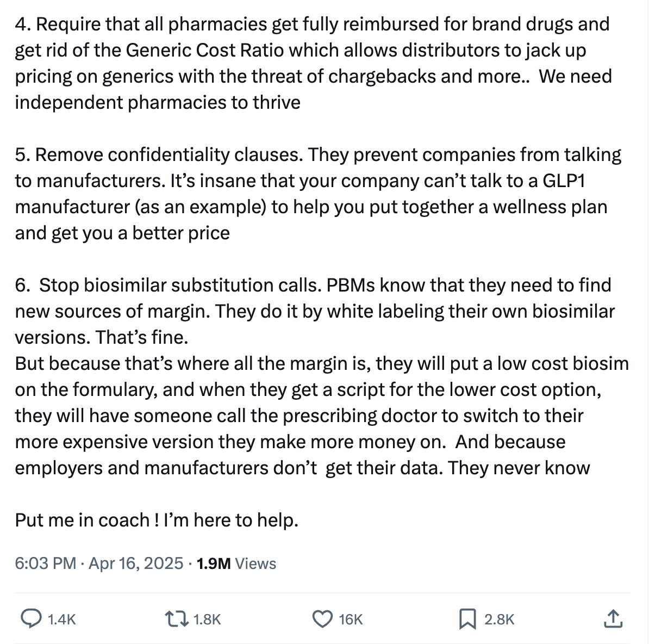Open the share menu via upload arrow icon
Image resolution: width=649 pixels, height=644 pixels.
click(614, 619)
